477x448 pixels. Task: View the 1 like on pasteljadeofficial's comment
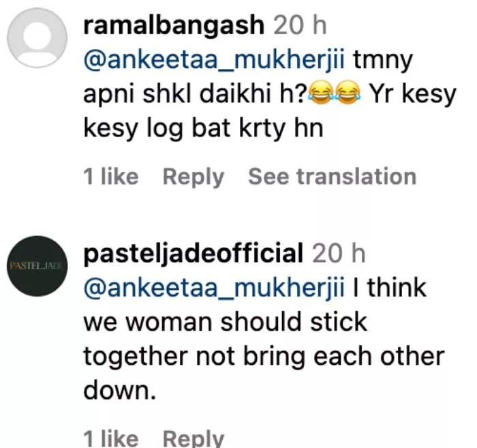[110, 438]
